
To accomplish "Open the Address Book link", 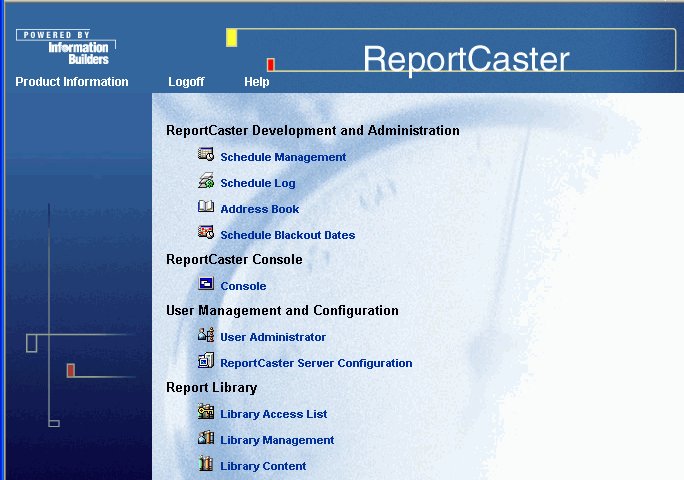I will 260,209.
